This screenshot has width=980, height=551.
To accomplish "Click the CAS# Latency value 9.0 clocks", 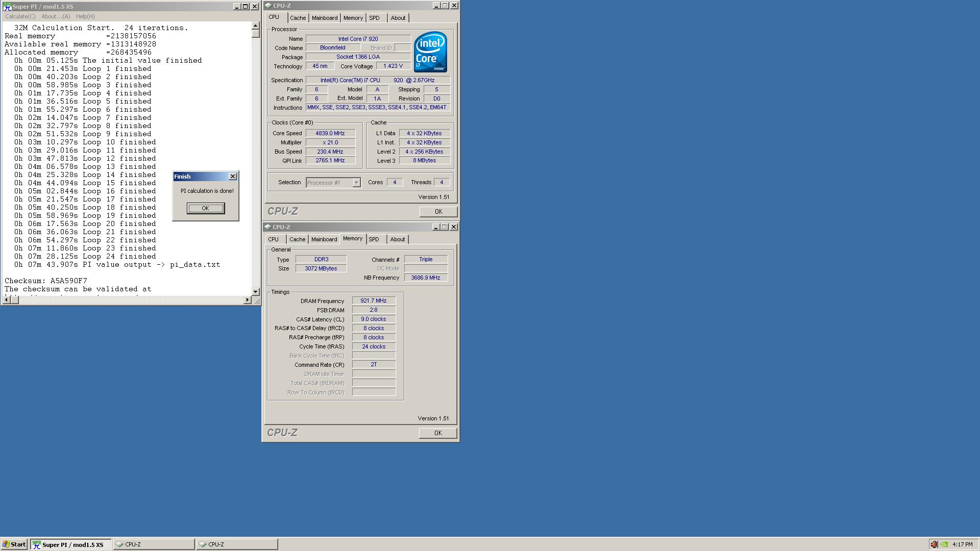I will (x=374, y=319).
